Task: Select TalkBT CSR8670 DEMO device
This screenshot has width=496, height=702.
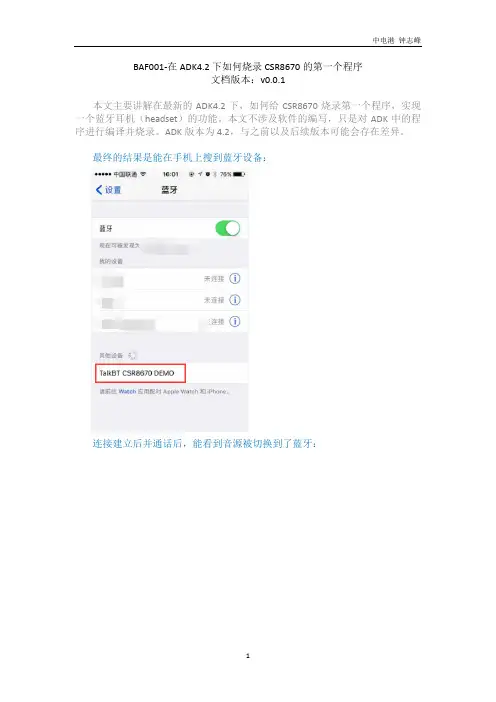Action: point(170,373)
